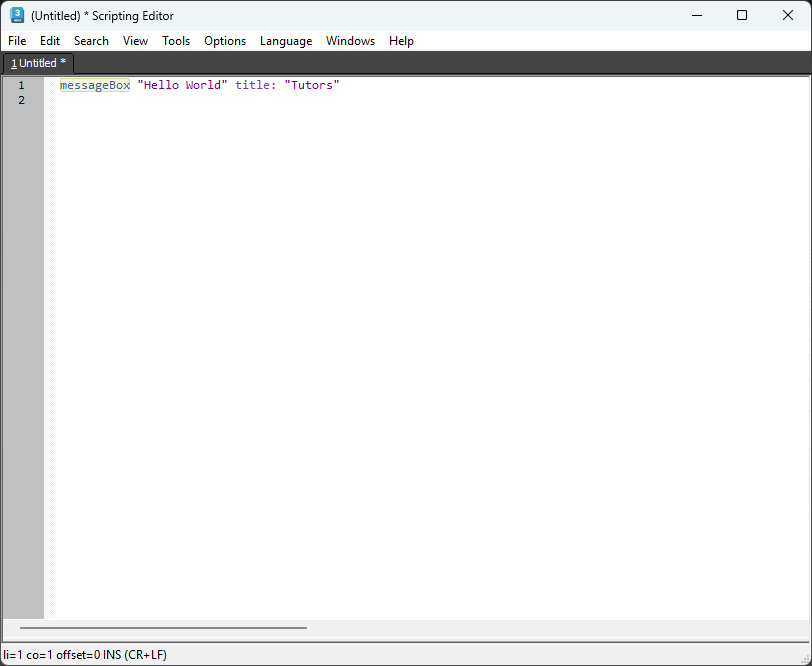Click the status bar line/column info
This screenshot has height=666, width=812.
(85, 654)
